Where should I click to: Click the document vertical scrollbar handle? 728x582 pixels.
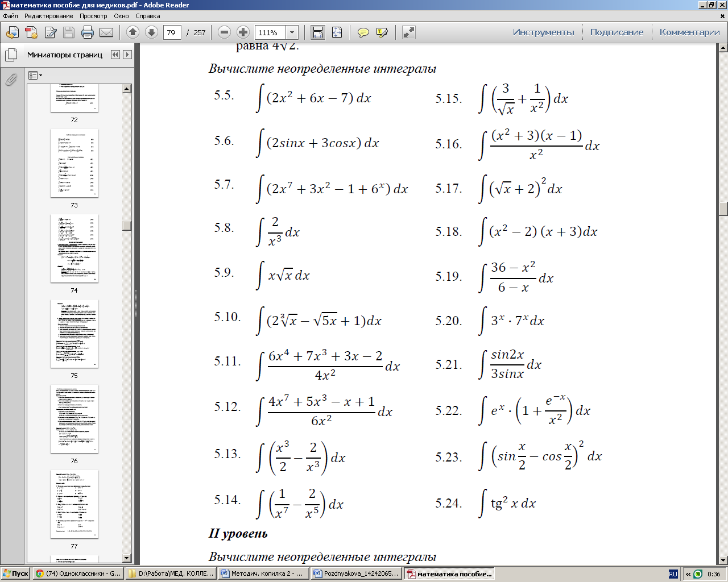coord(723,209)
